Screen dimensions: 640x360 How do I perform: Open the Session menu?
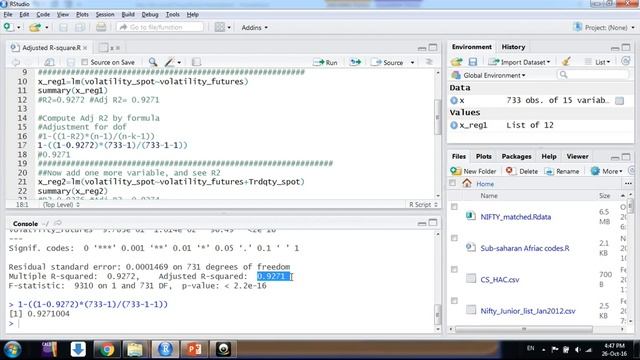click(105, 14)
